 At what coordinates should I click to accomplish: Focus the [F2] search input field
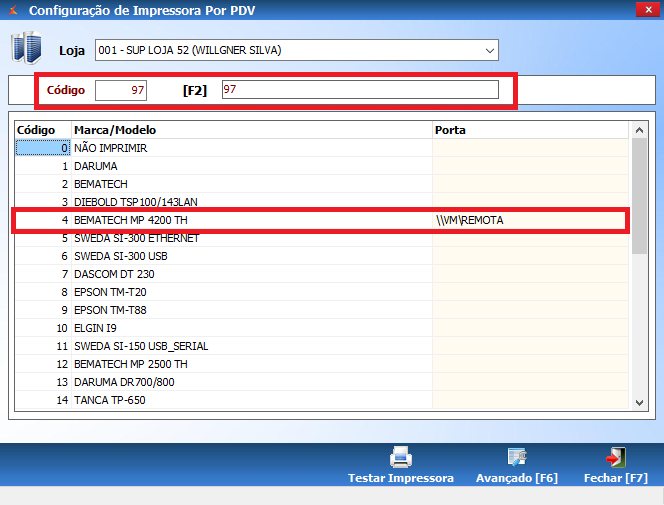pos(360,90)
